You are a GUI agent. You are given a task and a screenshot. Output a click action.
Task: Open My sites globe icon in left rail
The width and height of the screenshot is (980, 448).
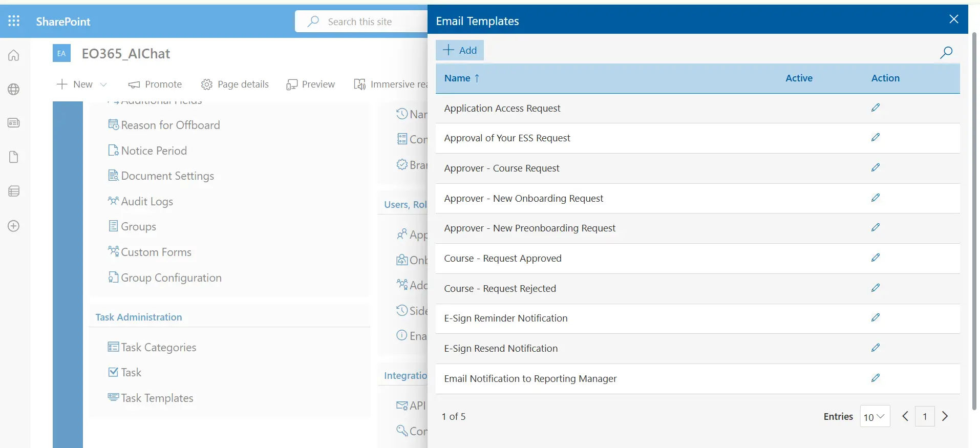tap(14, 90)
